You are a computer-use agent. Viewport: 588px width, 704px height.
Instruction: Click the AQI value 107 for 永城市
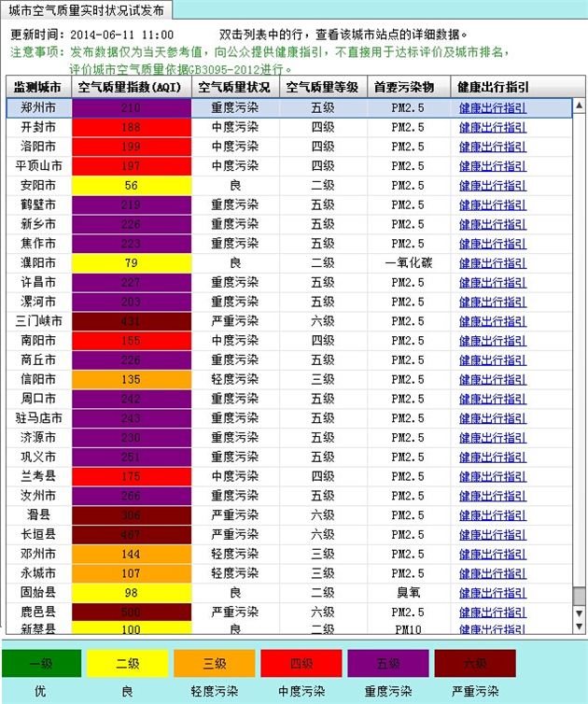[132, 573]
